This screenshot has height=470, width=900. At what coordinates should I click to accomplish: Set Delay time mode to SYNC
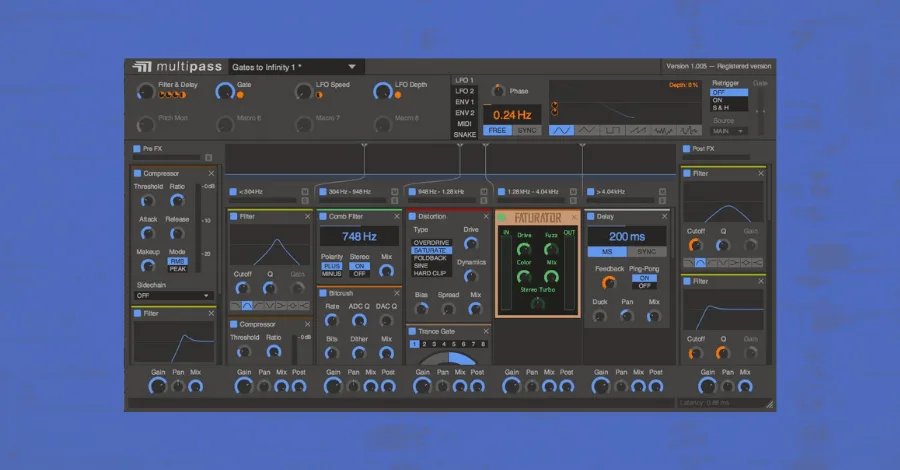[x=647, y=252]
